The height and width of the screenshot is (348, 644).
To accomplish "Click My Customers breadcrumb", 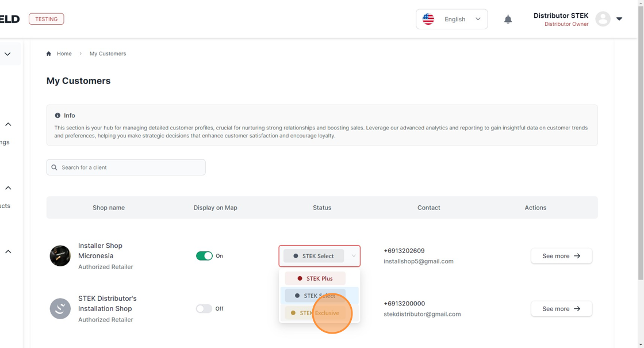I will pyautogui.click(x=108, y=53).
